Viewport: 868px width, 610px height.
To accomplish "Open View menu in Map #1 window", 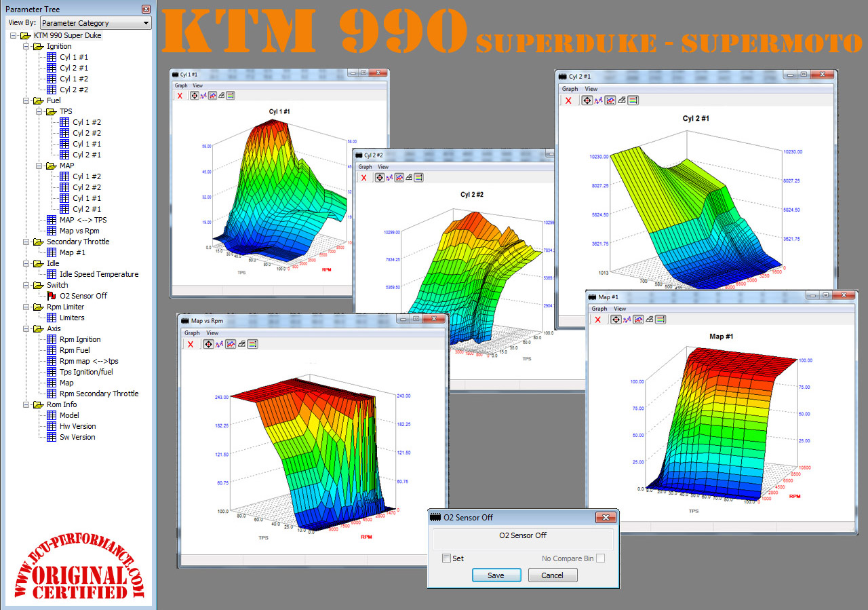I will 620,309.
